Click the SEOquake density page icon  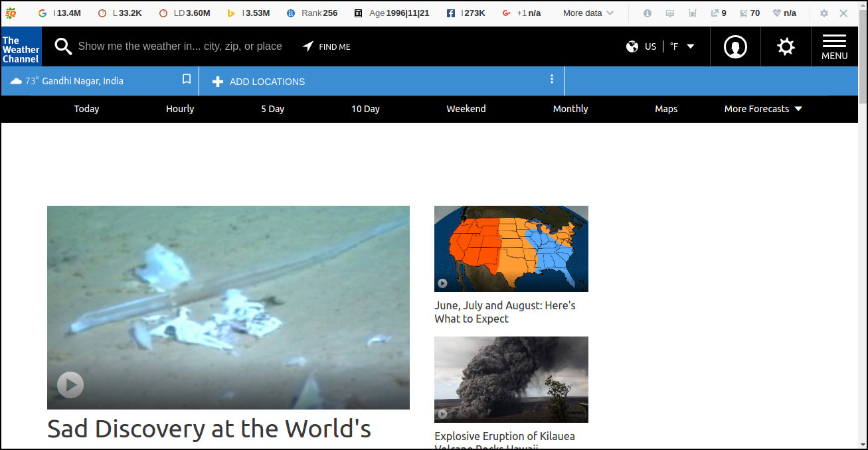tap(693, 13)
